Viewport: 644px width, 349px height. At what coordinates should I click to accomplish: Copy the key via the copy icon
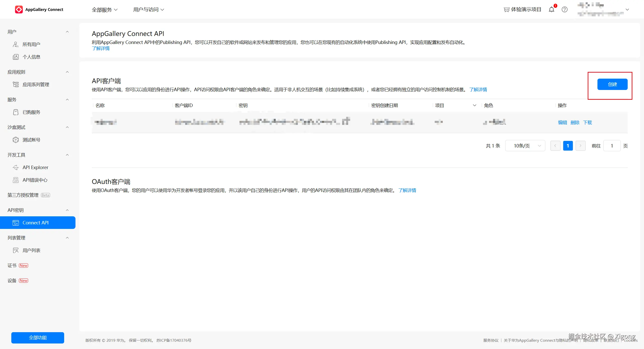click(x=347, y=121)
